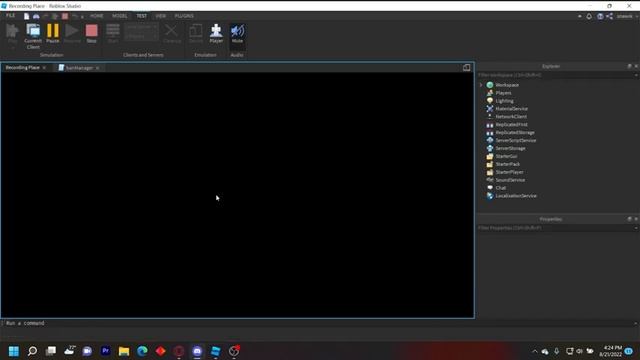
Task: Open Roblox Studio taskbar icon
Action: 216,351
